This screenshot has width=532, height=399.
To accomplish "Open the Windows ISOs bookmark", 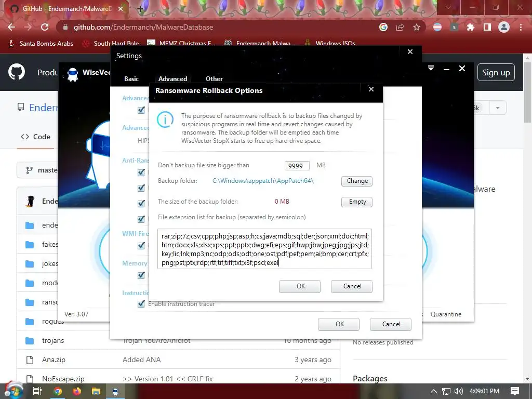I will tap(330, 44).
